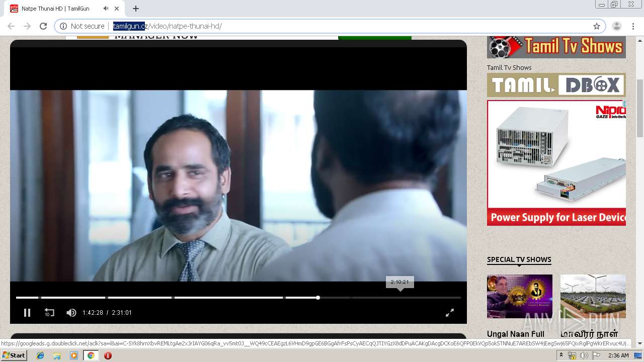
Task: Go forward to next page
Action: [x=27, y=26]
